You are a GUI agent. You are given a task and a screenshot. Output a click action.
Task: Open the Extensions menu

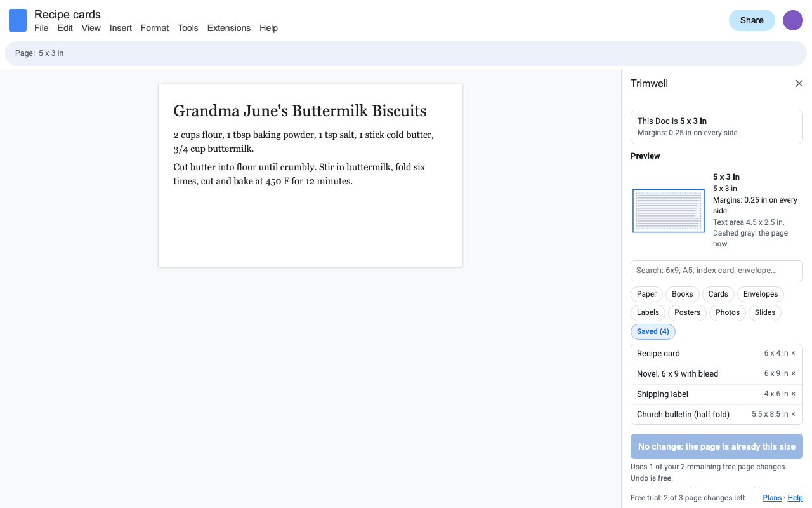click(229, 28)
